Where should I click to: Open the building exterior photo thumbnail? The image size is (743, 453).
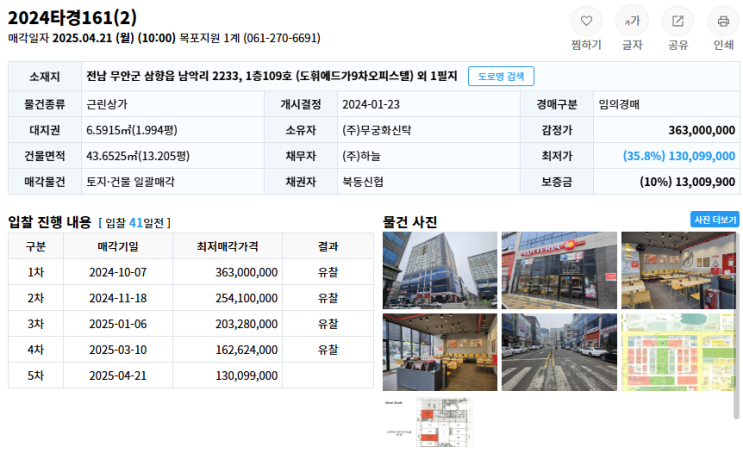click(440, 270)
